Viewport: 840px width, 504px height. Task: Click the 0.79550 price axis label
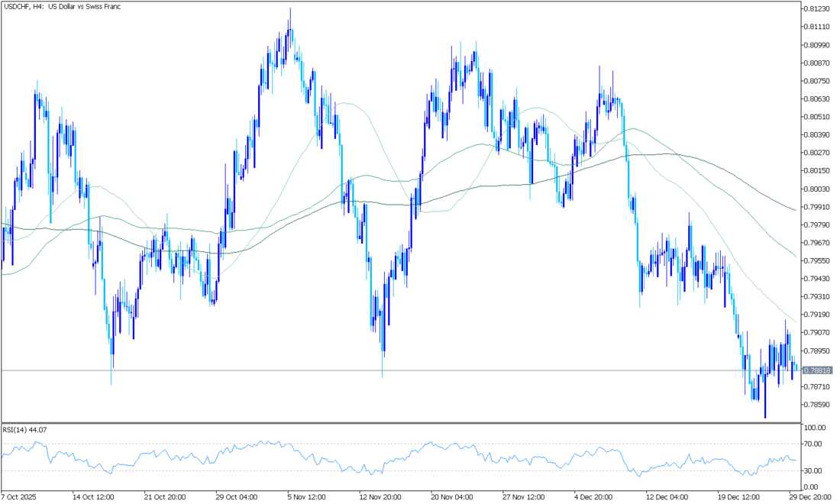pyautogui.click(x=816, y=260)
